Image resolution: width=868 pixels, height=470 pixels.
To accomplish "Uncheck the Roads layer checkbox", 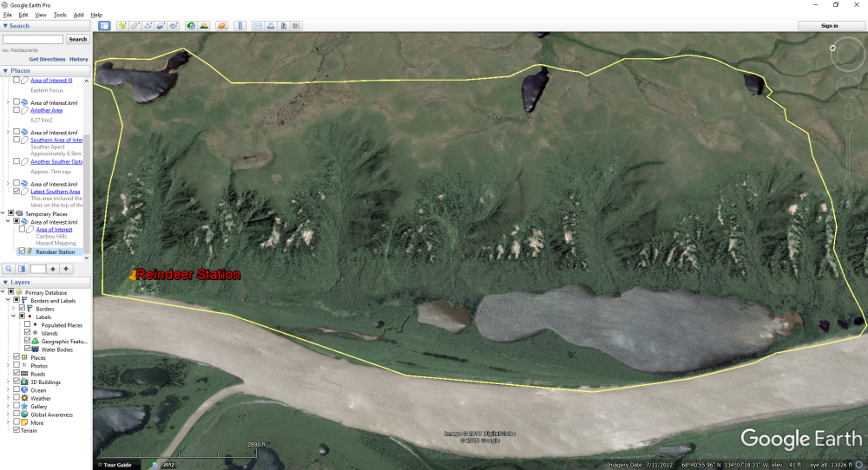I will pos(16,373).
